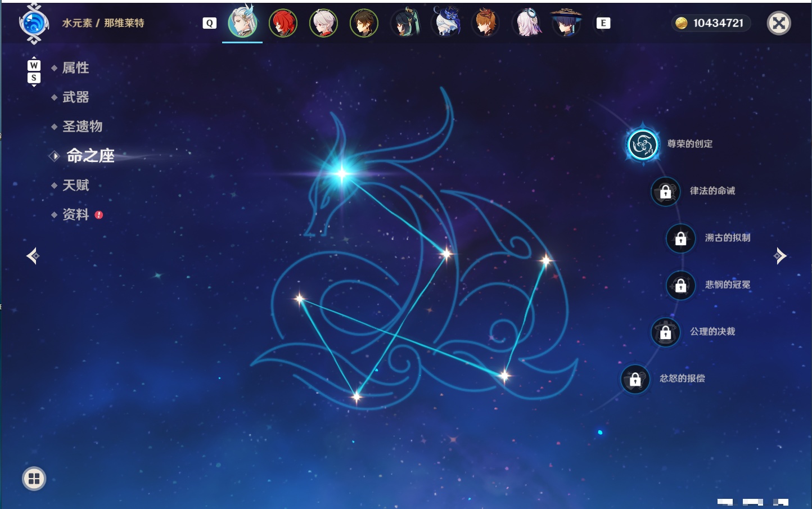
Task: Open the locked 悲悯的冠冕 constellation node
Action: (x=680, y=285)
